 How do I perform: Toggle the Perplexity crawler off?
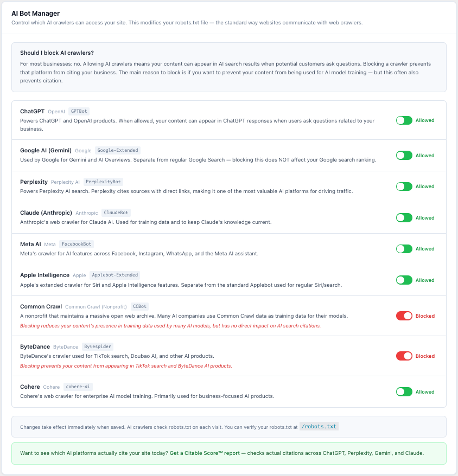pyautogui.click(x=404, y=186)
